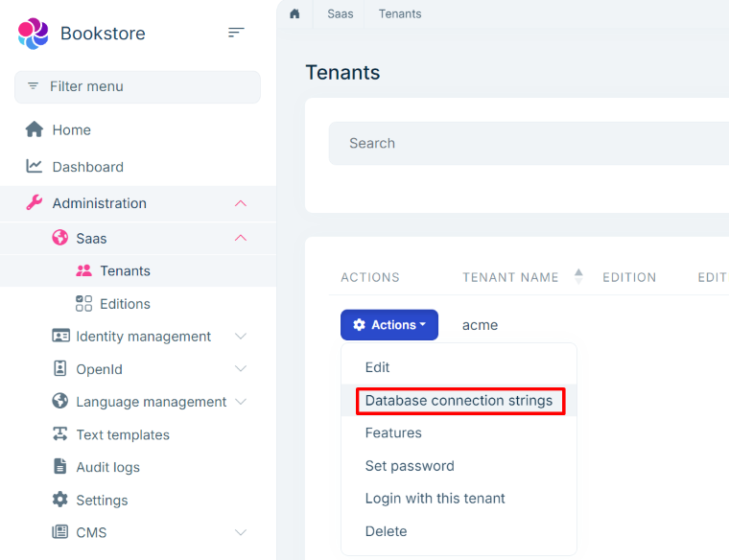
Task: Click the tenant Search input field
Action: [x=528, y=143]
